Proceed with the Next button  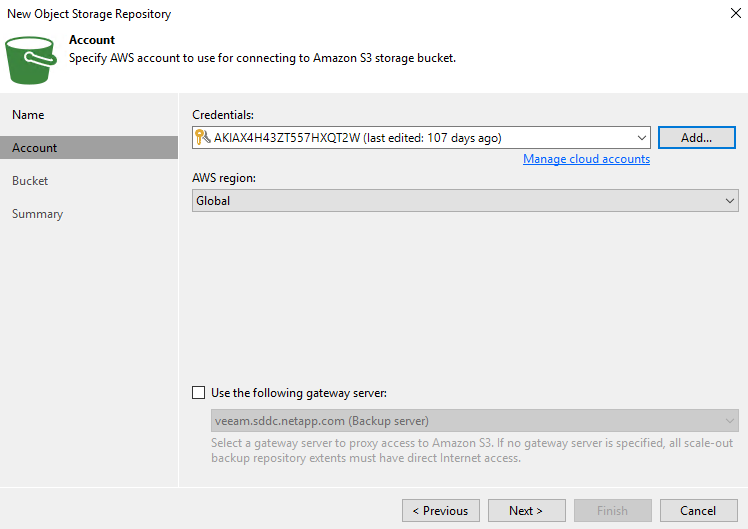(x=527, y=511)
